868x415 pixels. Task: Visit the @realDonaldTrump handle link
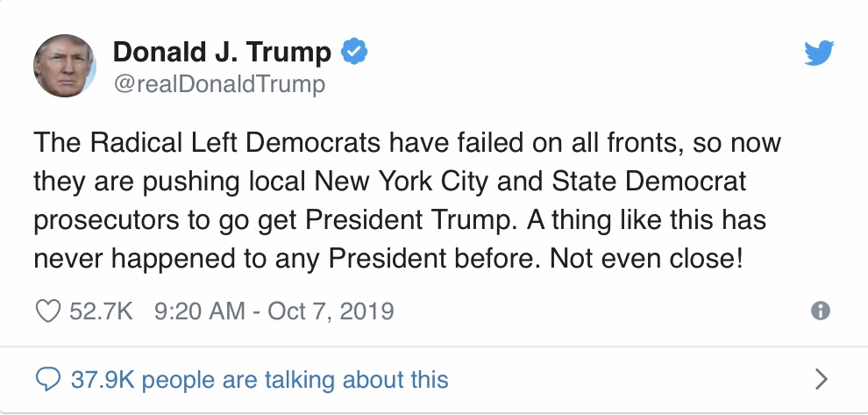tap(219, 84)
